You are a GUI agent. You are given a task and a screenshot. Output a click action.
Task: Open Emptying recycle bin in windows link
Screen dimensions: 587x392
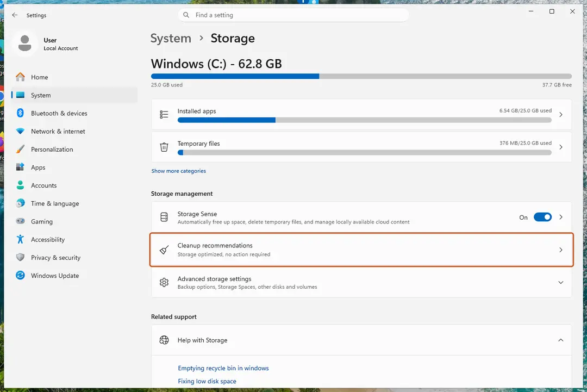[x=223, y=368]
